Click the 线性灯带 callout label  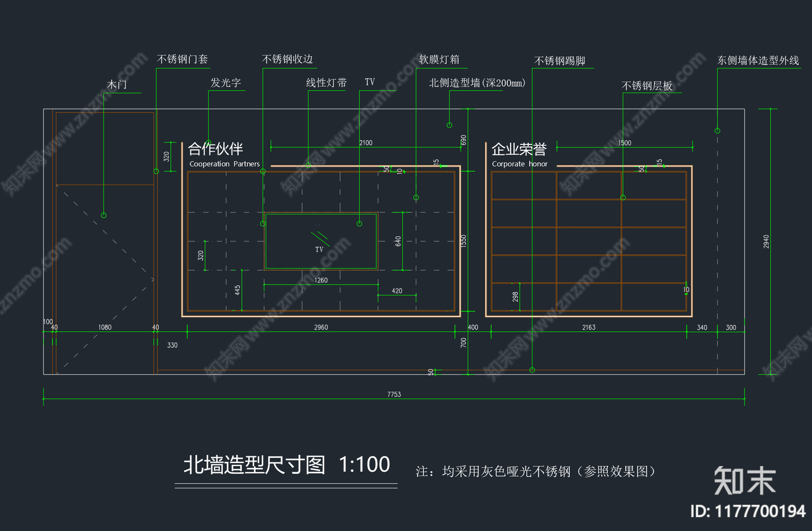point(326,83)
